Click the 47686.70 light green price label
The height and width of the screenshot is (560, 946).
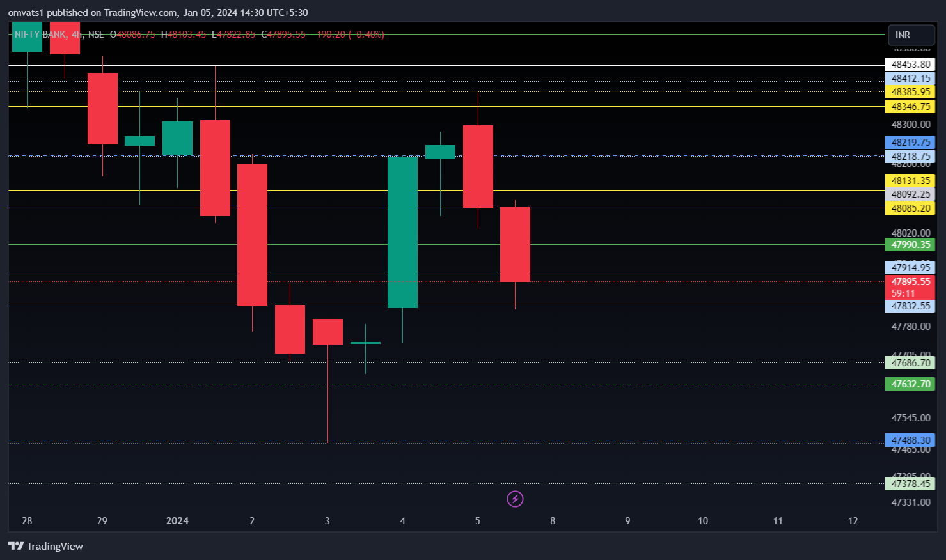(910, 363)
